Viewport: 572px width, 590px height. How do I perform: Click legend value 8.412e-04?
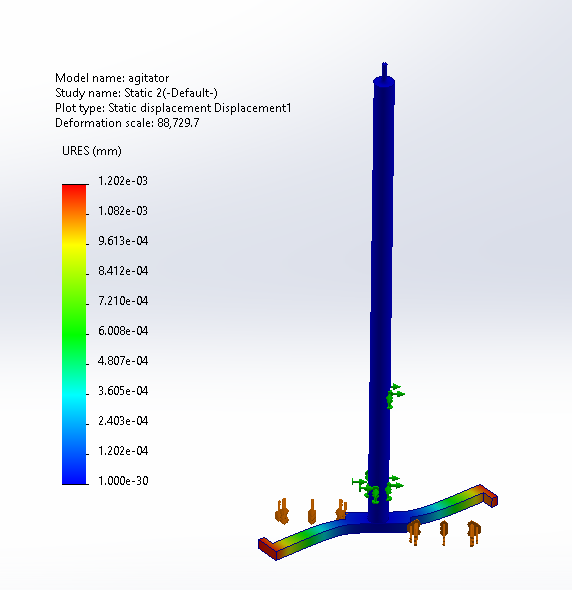click(x=123, y=271)
